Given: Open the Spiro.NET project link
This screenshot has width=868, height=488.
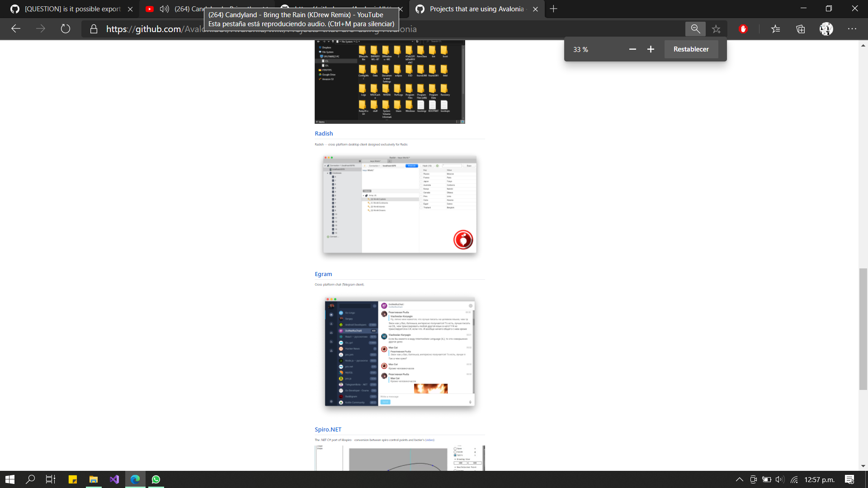Looking at the screenshot, I should tap(328, 429).
